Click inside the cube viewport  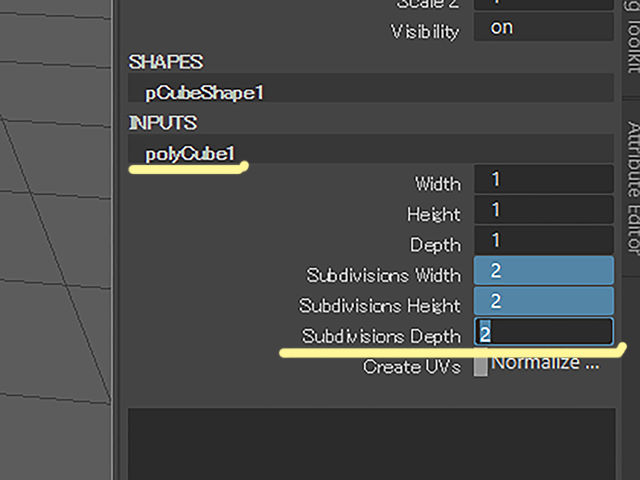[55, 240]
